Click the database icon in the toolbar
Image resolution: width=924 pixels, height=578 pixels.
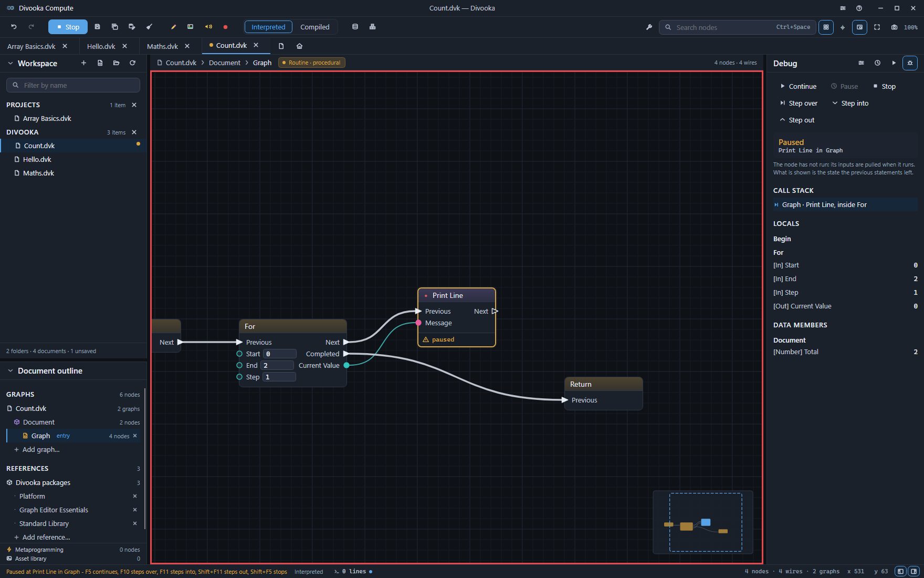(355, 27)
